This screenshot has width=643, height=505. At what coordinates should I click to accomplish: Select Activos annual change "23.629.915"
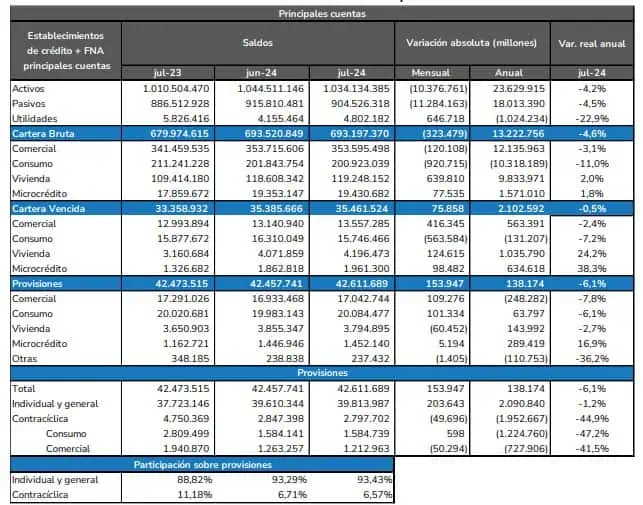[519, 89]
